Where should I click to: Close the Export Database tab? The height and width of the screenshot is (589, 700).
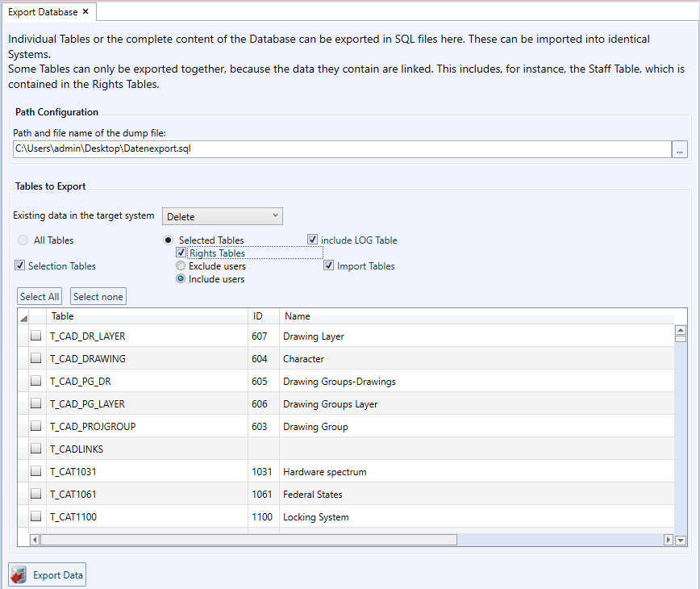coord(85,11)
